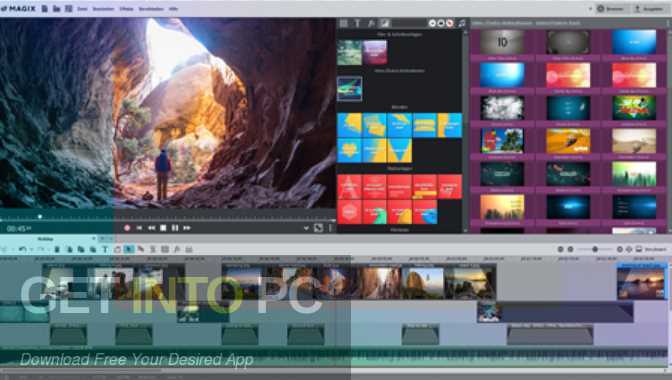The image size is (672, 380).
Task: Open the dropdown arrow next to undo
Action: pyautogui.click(x=31, y=249)
